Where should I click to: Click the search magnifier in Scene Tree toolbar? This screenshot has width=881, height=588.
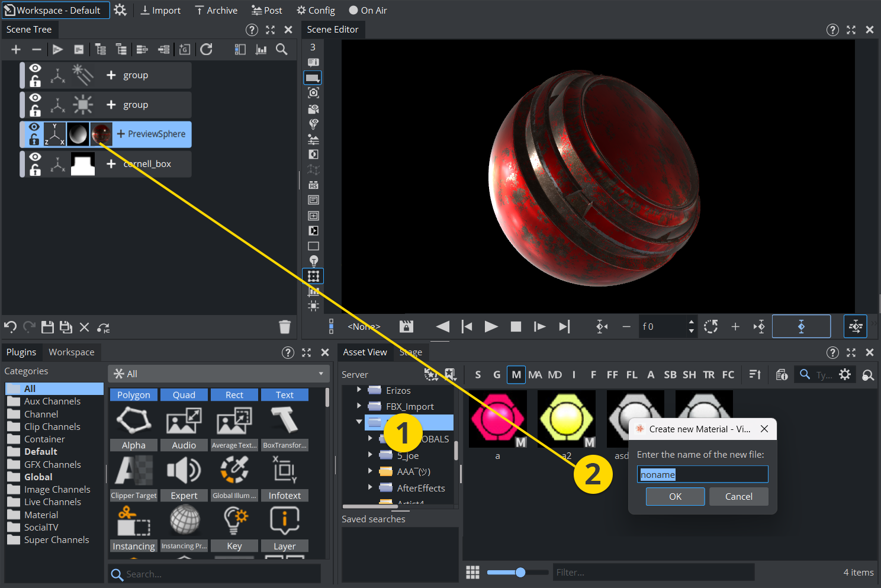click(282, 50)
